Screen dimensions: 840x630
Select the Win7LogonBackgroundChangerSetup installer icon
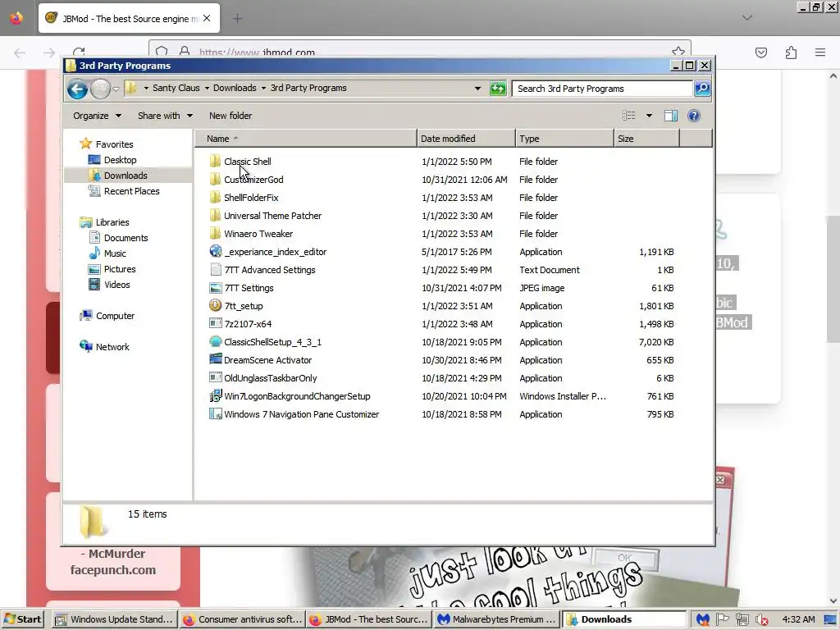[x=216, y=396]
